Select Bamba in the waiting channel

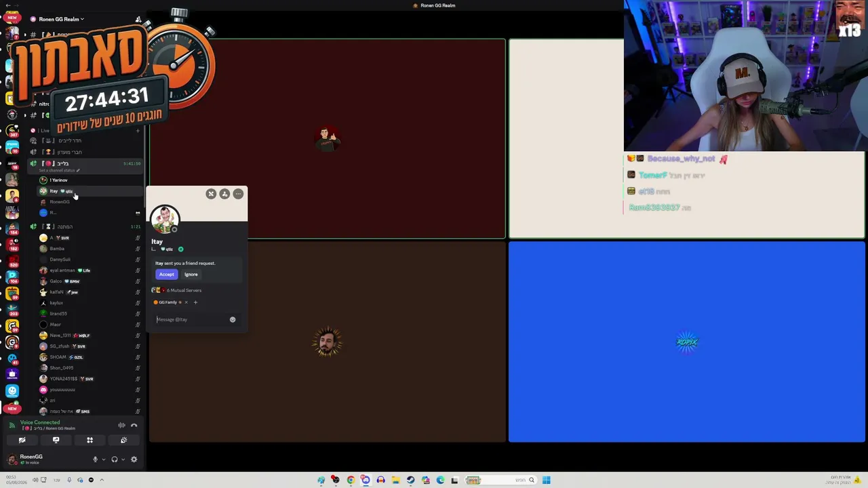88,249
